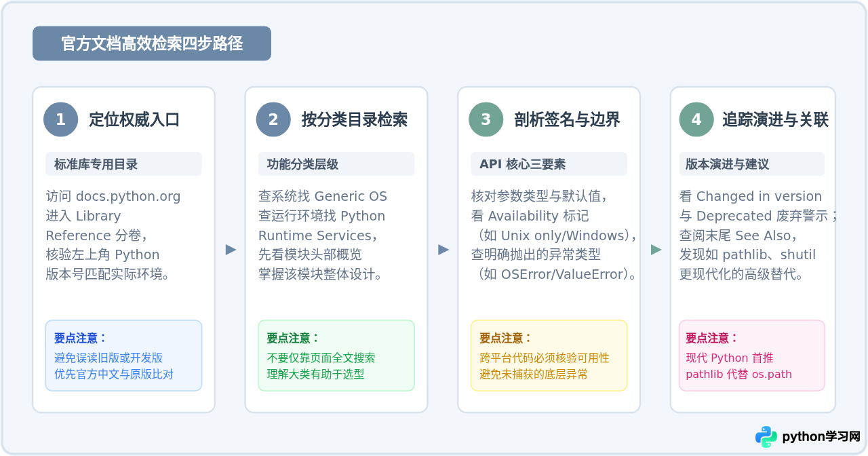868x456 pixels.
Task: Click the line 查阅末尾 See Also
Action: click(x=738, y=235)
